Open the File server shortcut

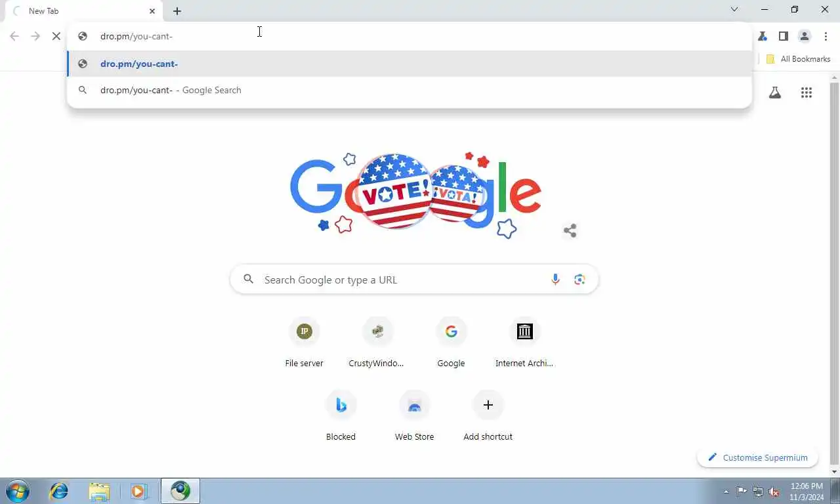point(304,343)
